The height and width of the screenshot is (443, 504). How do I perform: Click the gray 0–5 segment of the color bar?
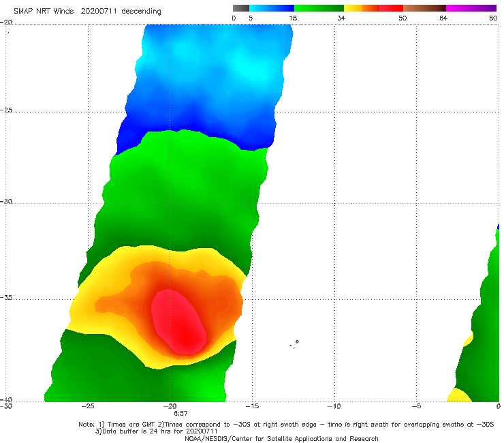pyautogui.click(x=240, y=8)
